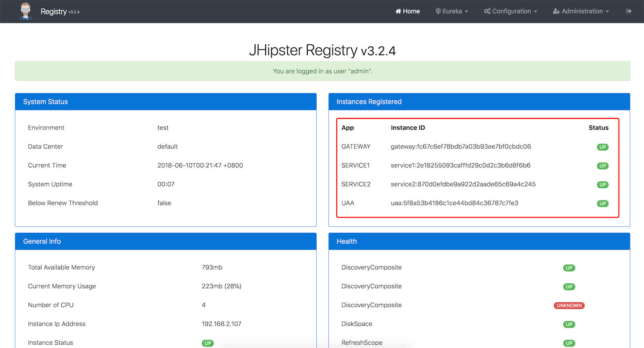
Task: Click the Current Memory Usage value
Action: (221, 286)
